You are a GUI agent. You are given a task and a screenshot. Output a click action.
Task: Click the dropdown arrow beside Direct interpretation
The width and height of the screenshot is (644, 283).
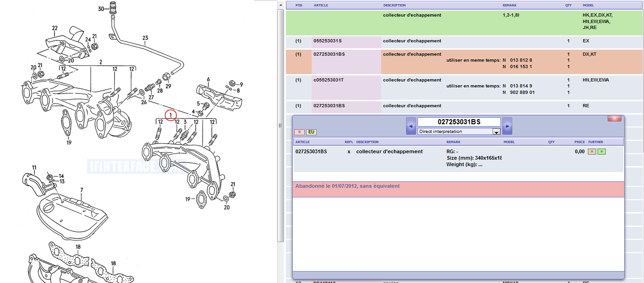[496, 132]
